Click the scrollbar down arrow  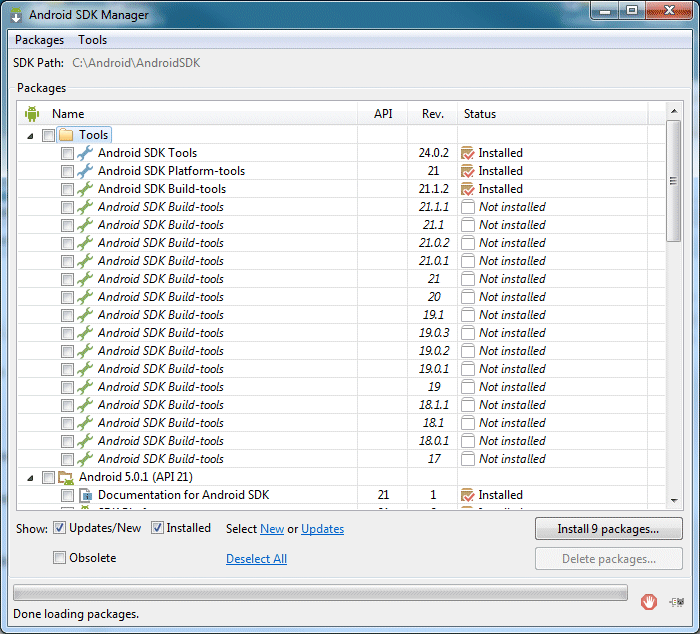click(x=674, y=501)
